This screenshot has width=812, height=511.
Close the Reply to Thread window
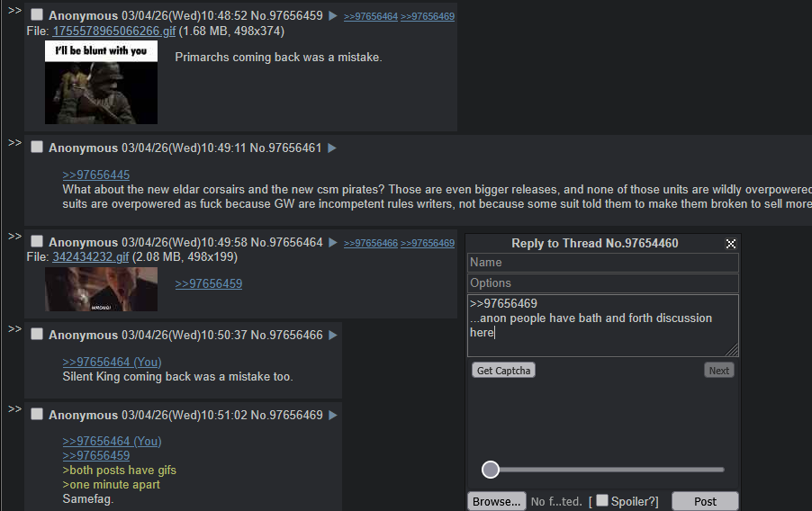click(x=731, y=243)
